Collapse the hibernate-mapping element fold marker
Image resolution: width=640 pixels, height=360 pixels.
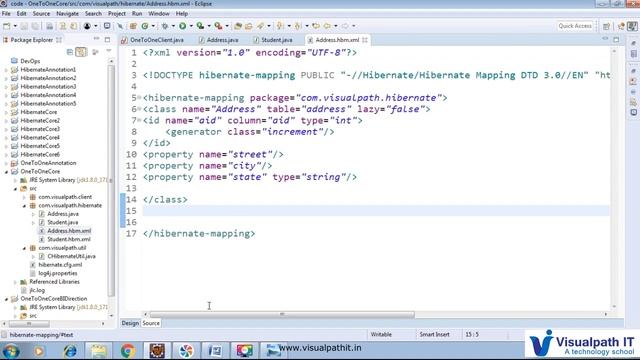click(139, 98)
